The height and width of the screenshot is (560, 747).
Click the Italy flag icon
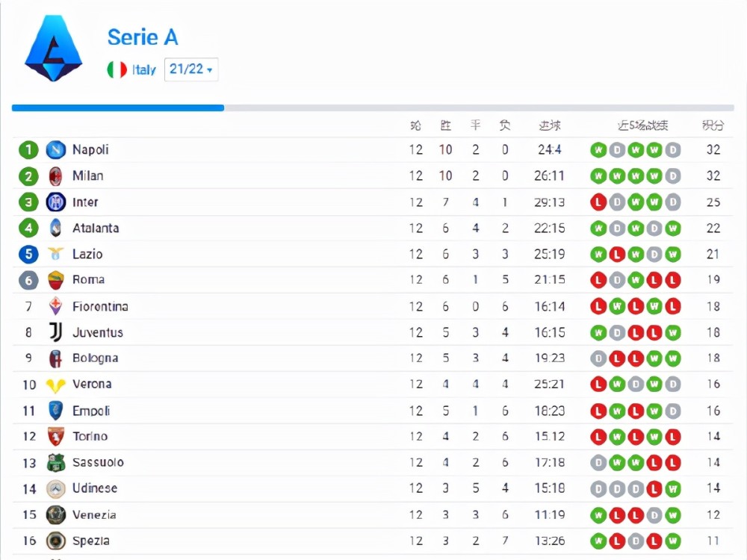117,69
